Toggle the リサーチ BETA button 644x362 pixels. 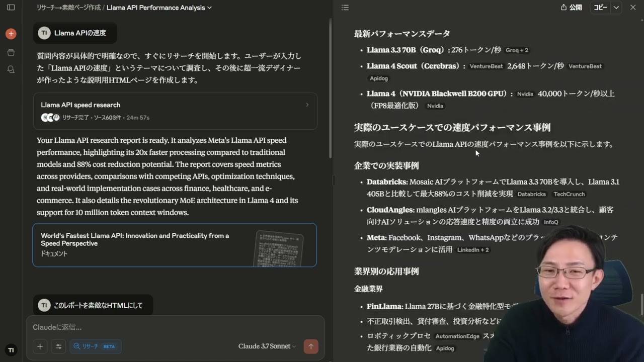click(x=96, y=346)
